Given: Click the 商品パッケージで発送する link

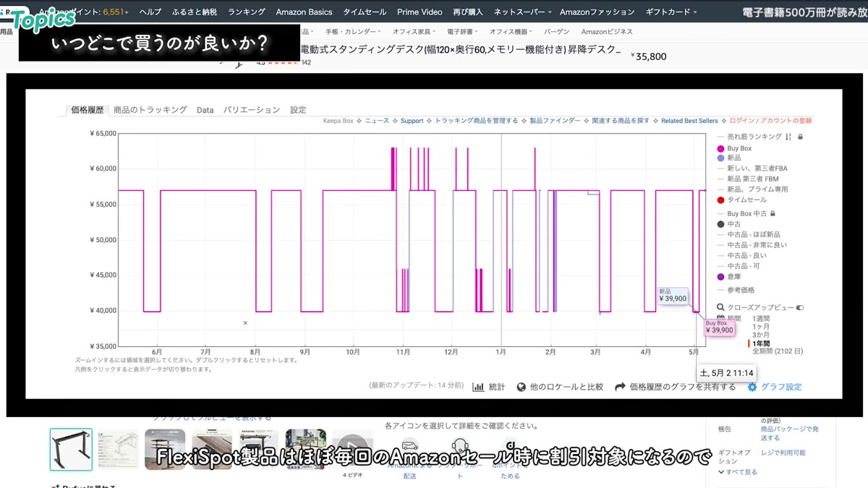Looking at the screenshot, I should (790, 433).
